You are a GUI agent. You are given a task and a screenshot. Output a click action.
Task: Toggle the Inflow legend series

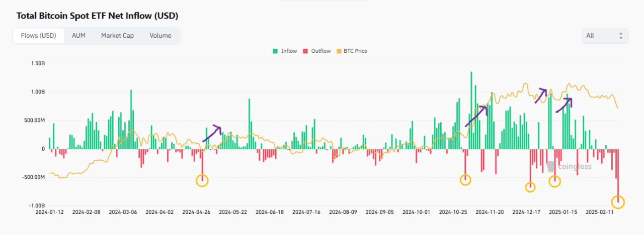[285, 51]
